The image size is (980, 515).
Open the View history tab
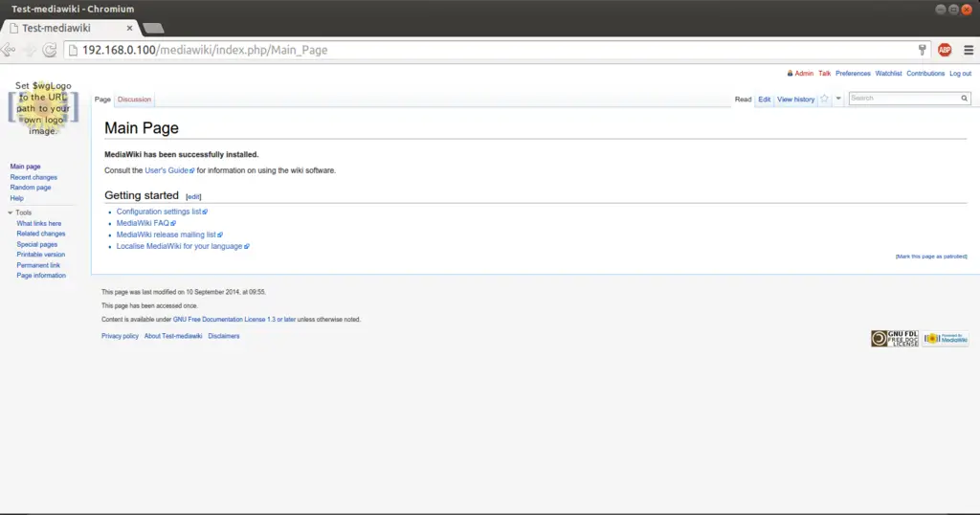(x=795, y=100)
